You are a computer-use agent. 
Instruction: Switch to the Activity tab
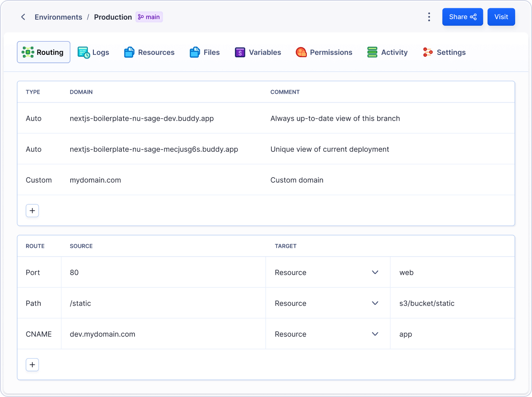click(x=387, y=52)
